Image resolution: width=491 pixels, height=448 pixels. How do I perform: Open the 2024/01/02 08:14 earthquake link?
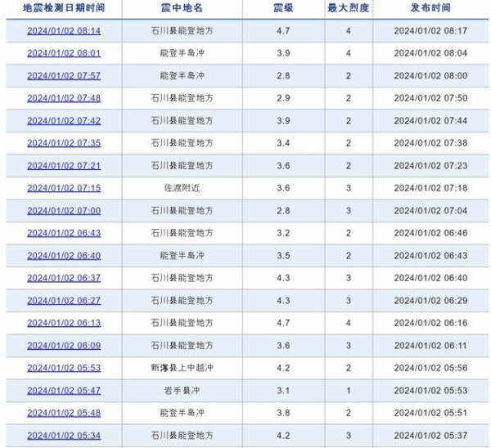(64, 31)
